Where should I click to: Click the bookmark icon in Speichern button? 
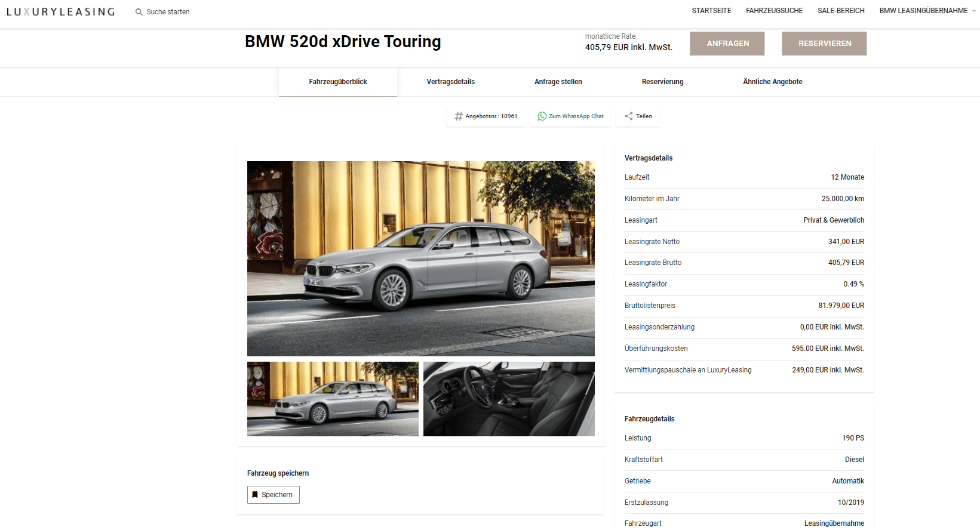(255, 495)
